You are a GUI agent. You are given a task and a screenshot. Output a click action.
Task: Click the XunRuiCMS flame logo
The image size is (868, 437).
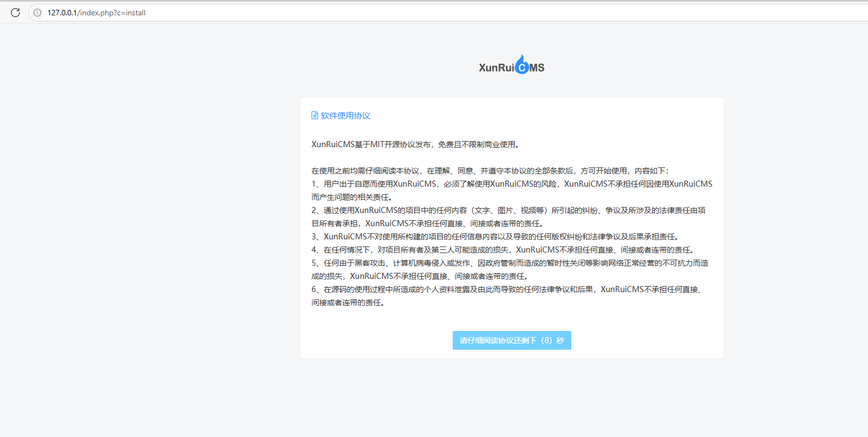(x=511, y=65)
